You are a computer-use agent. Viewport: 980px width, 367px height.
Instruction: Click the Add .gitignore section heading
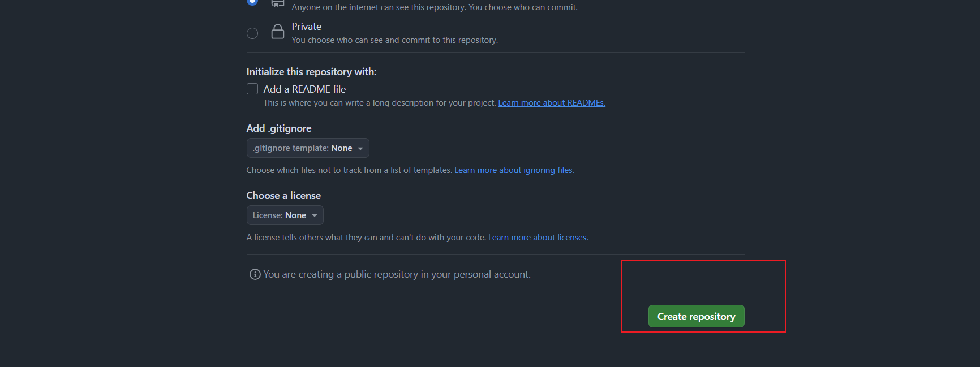tap(279, 128)
